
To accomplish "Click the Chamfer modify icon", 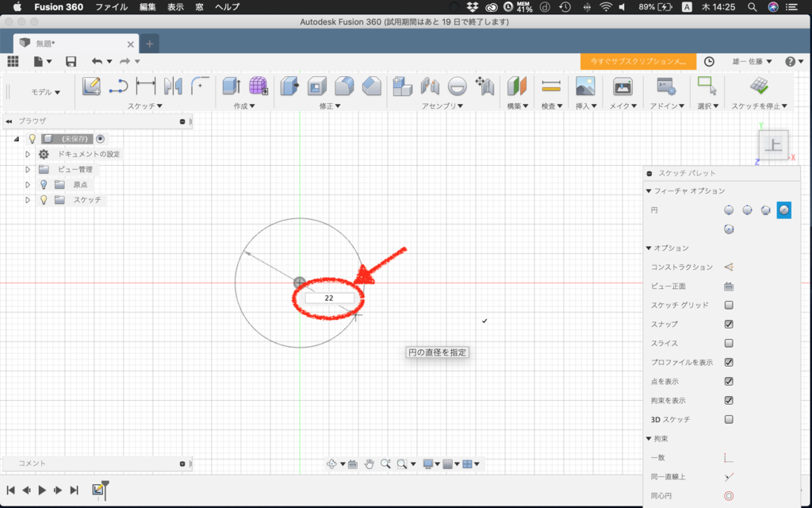I will pos(371,86).
